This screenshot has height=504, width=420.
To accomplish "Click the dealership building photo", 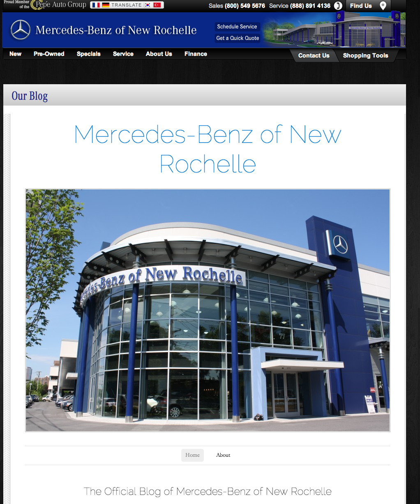I will pos(208,310).
